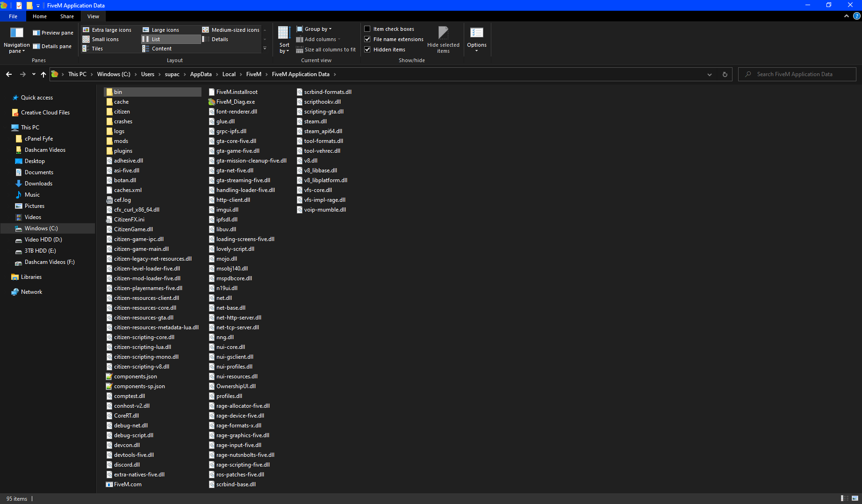
Task: Toggle Hidden items checkbox
Action: [x=367, y=50]
